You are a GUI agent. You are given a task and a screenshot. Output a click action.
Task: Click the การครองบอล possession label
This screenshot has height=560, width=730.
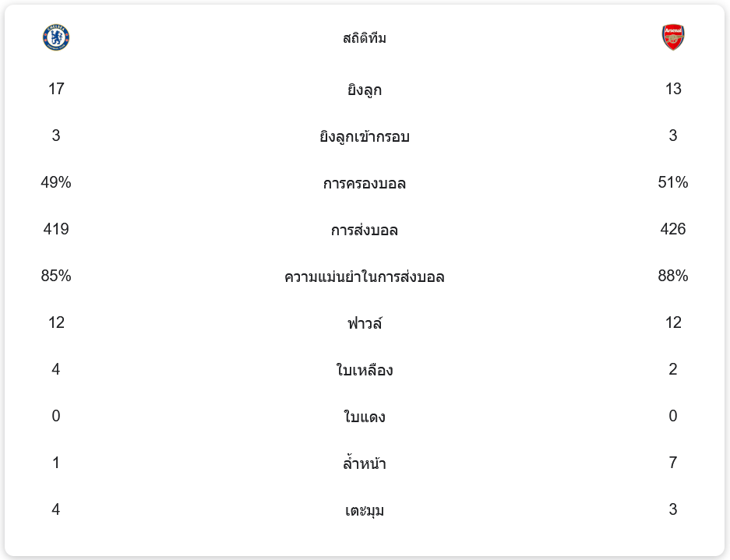point(365,183)
